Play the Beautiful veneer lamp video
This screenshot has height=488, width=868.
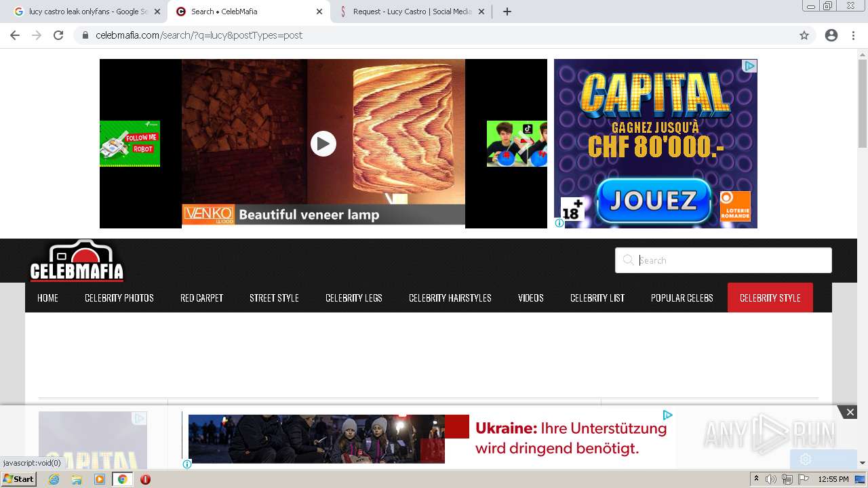click(323, 144)
